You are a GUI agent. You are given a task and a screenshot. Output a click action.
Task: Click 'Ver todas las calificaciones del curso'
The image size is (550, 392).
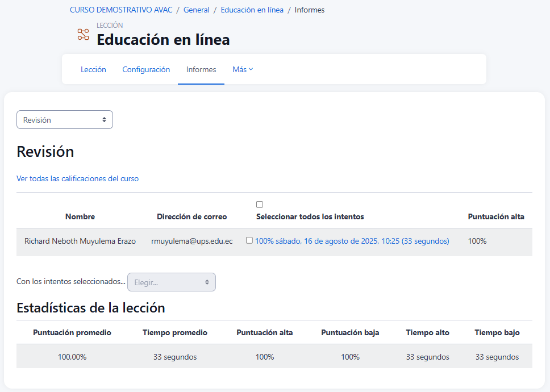[x=78, y=178]
